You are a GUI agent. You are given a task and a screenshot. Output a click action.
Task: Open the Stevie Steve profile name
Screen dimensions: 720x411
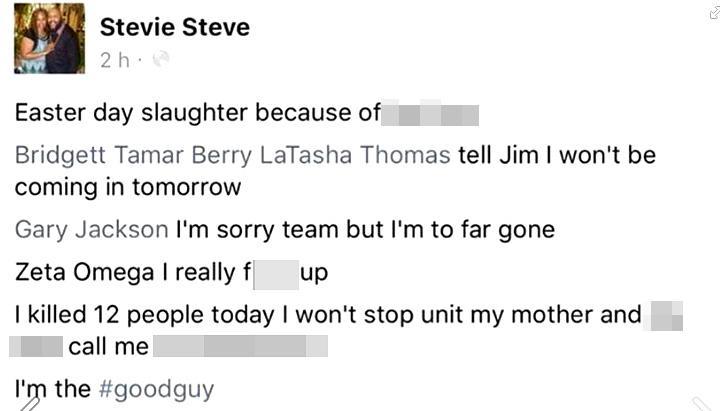pyautogui.click(x=174, y=27)
